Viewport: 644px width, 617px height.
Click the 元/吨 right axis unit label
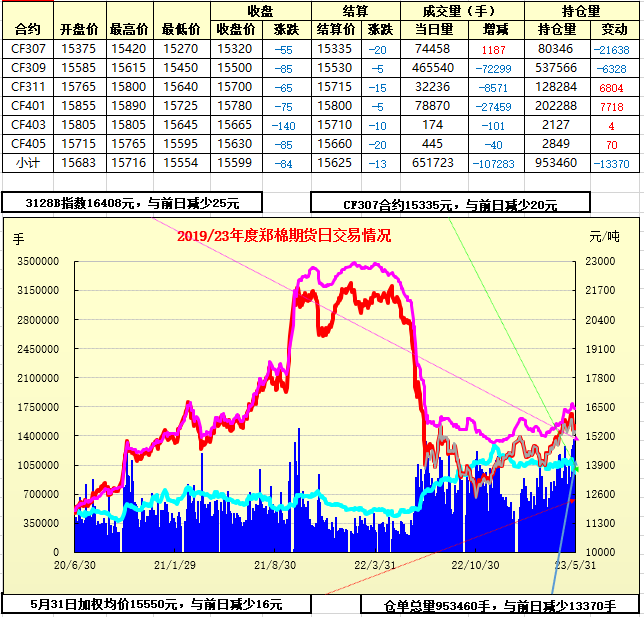(604, 237)
